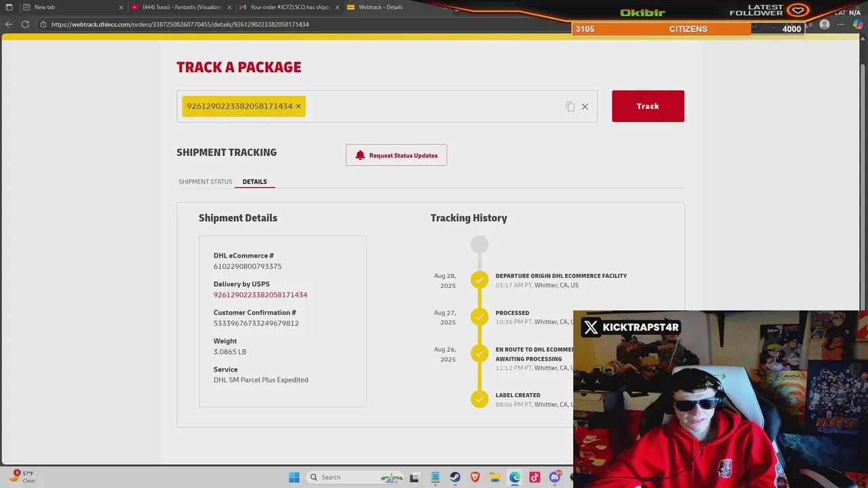Open Brave browser from the taskbar
This screenshot has width=868, height=488.
click(475, 477)
